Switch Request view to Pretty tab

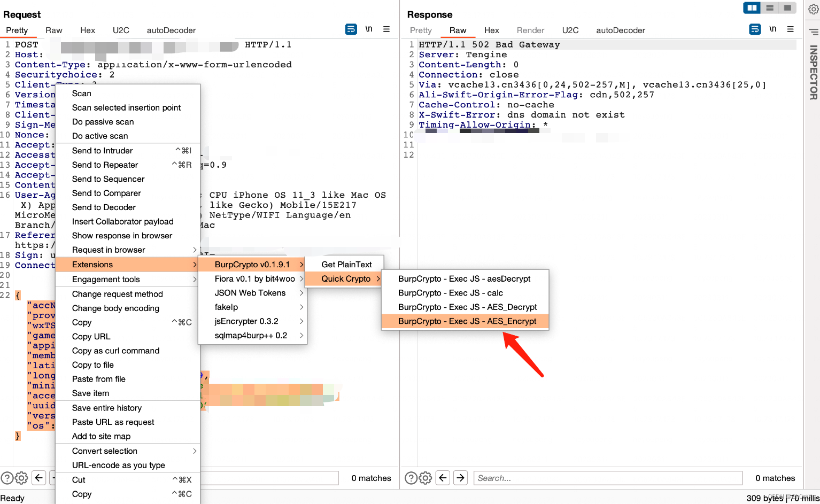(x=17, y=30)
